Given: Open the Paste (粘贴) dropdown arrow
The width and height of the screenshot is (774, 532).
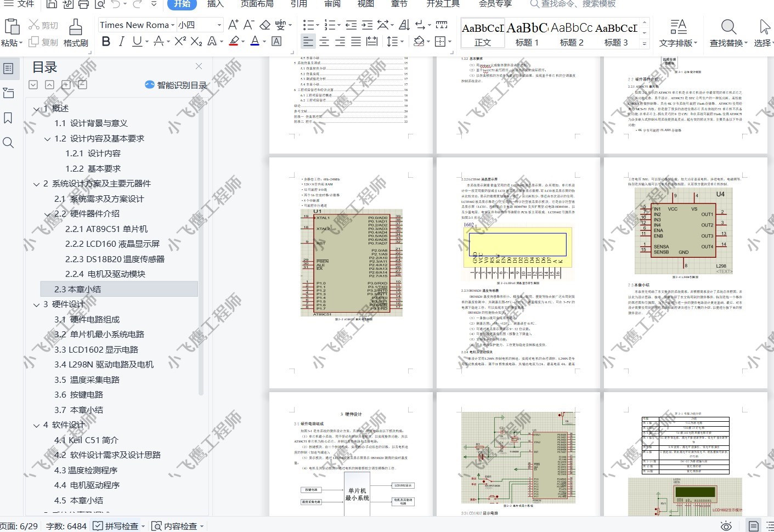Looking at the screenshot, I should point(21,43).
